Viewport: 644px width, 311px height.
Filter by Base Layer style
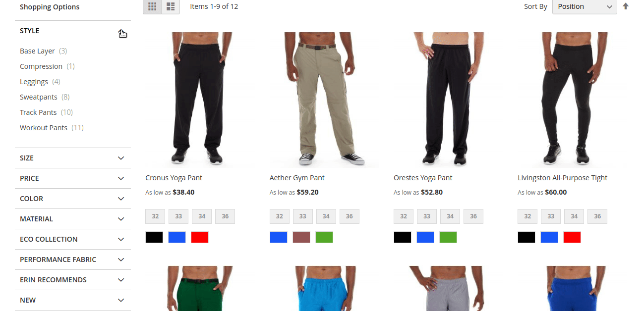[37, 51]
